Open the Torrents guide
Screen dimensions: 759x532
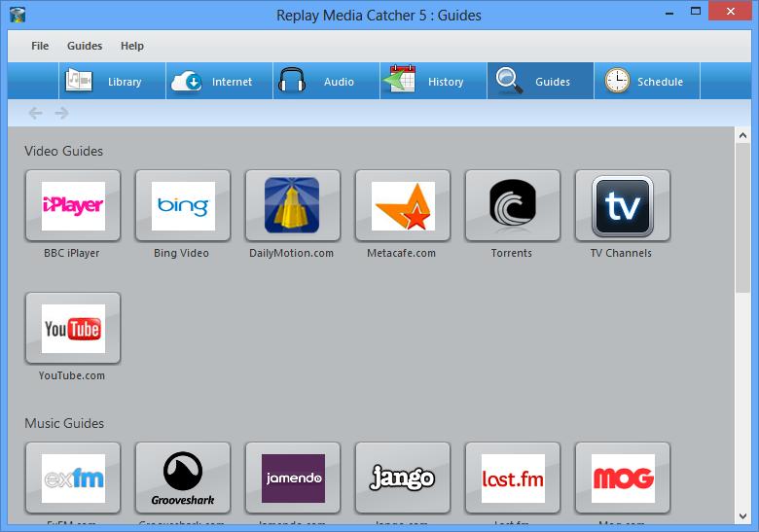(512, 206)
